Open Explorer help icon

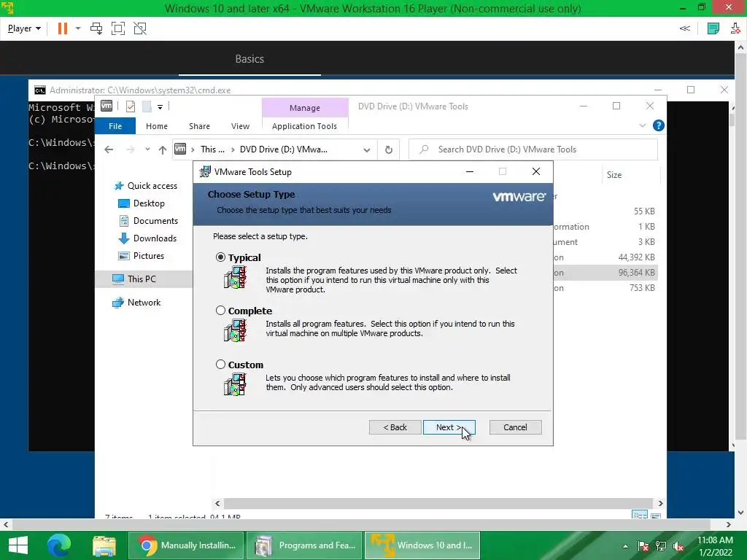[x=659, y=125]
